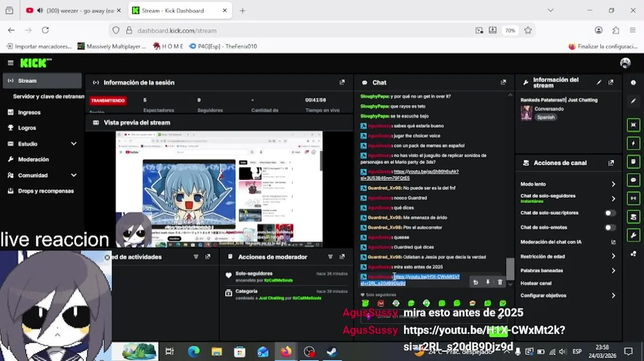Screen dimensions: 644x361
Task: Click the chat scrollbar thumb
Action: [x=510, y=269]
